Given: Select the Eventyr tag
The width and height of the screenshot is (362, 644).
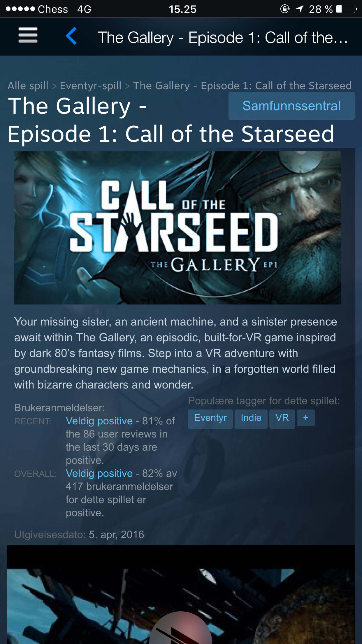Looking at the screenshot, I should point(210,418).
